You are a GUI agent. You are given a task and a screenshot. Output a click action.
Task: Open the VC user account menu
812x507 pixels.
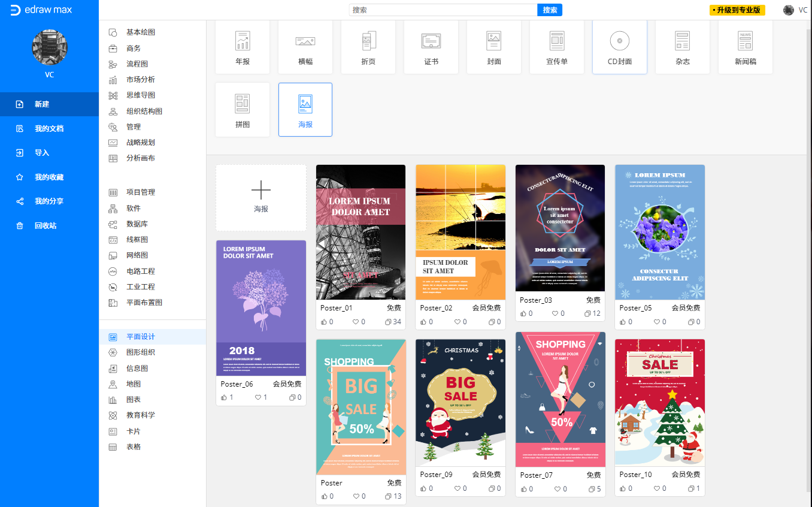(x=795, y=10)
